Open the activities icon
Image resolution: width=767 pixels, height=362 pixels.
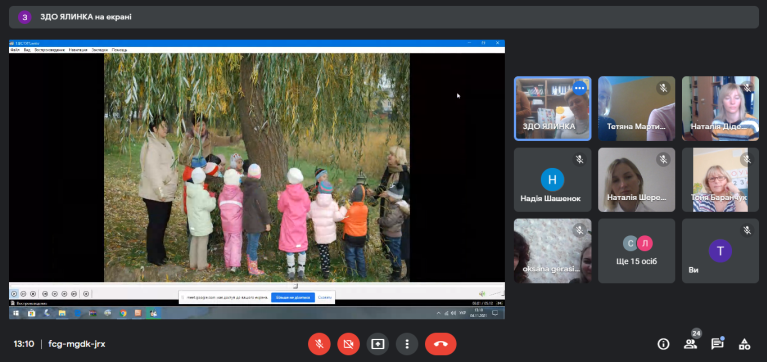(x=744, y=344)
